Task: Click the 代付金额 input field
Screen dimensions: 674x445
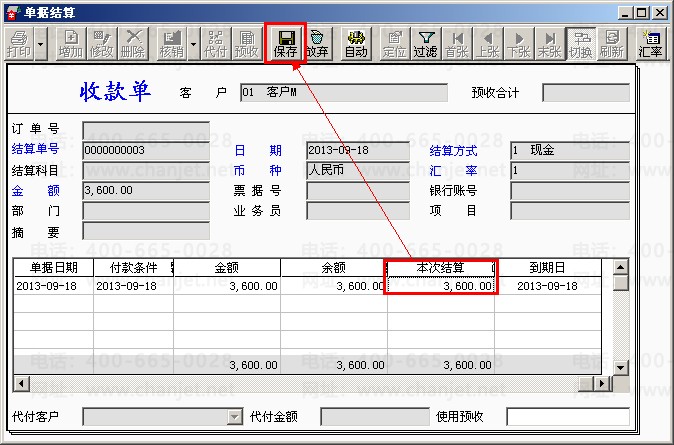Action: [375, 417]
